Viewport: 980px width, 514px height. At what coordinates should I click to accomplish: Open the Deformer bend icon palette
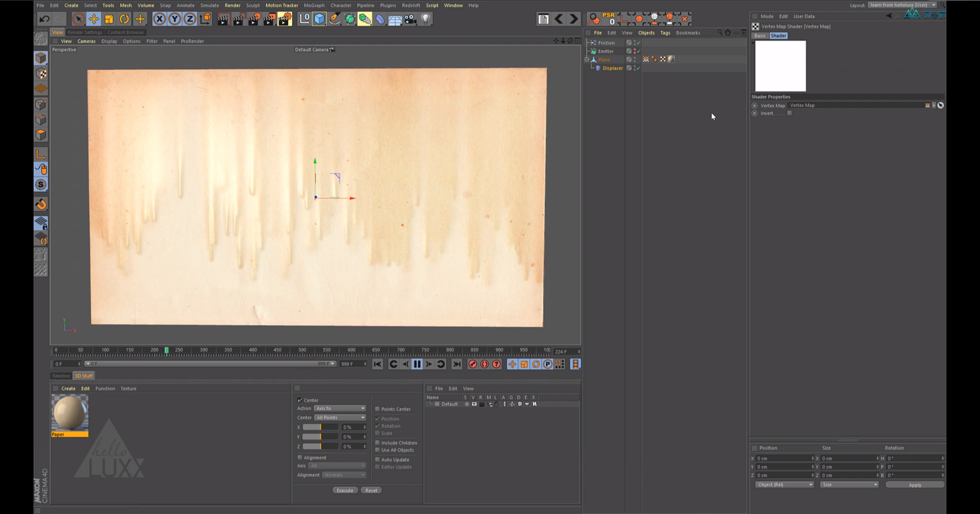[380, 19]
